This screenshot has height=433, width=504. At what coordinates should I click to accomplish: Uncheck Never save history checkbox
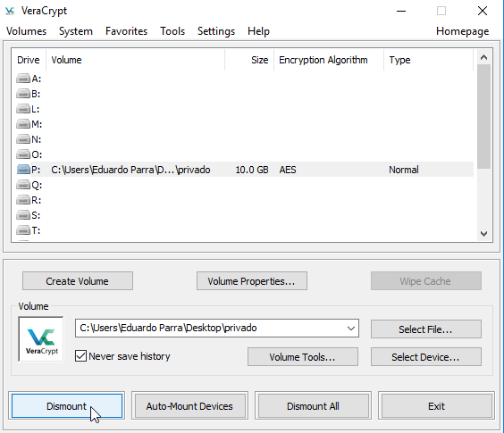pos(80,356)
